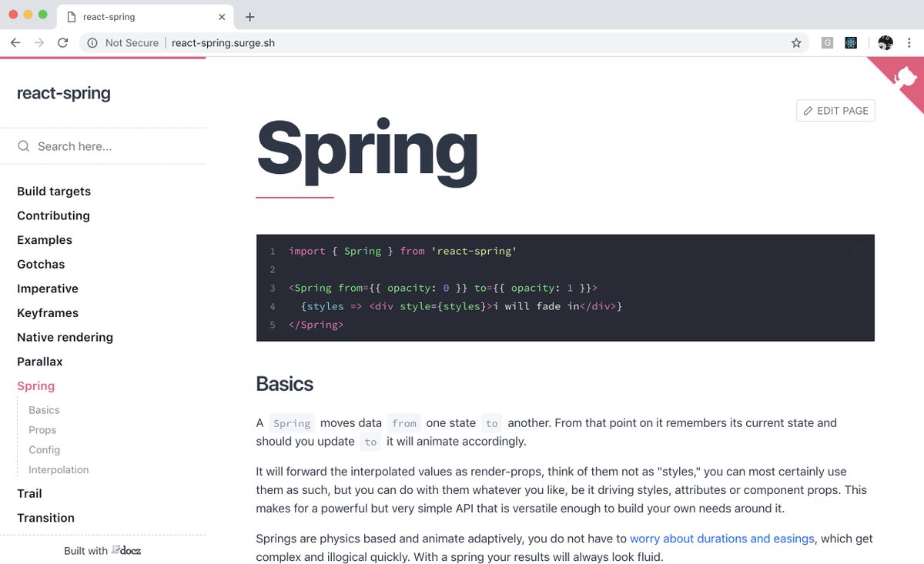The width and height of the screenshot is (924, 564).
Task: Click the Edit Page button
Action: click(835, 111)
